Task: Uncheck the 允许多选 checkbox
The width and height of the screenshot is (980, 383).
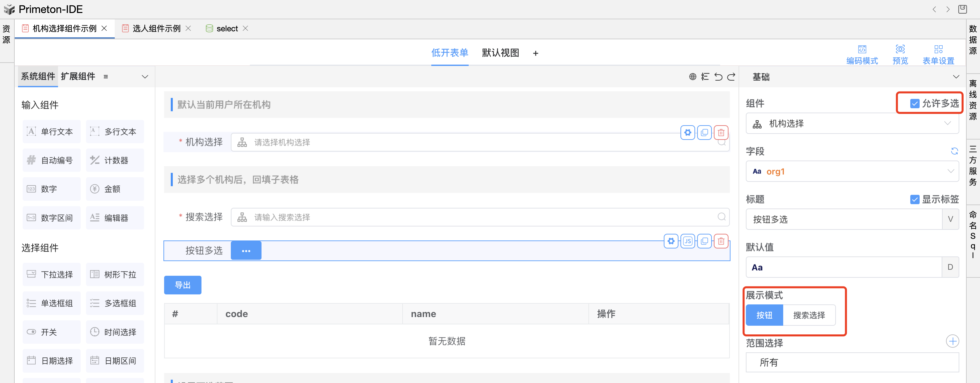Action: 914,103
